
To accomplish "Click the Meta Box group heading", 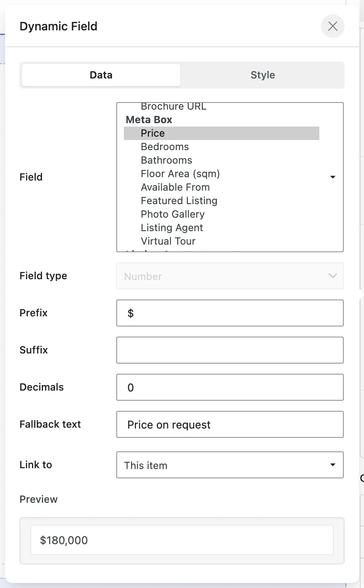I will 149,120.
